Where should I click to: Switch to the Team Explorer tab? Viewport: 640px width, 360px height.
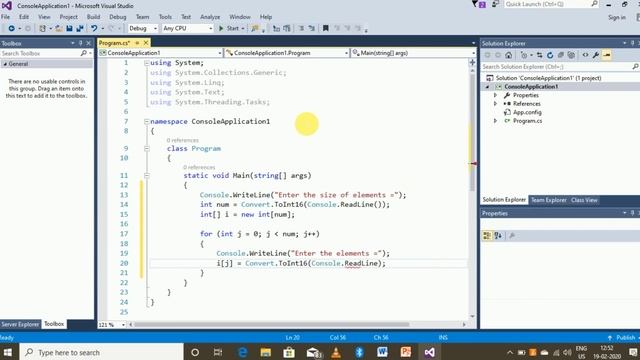coord(548,200)
